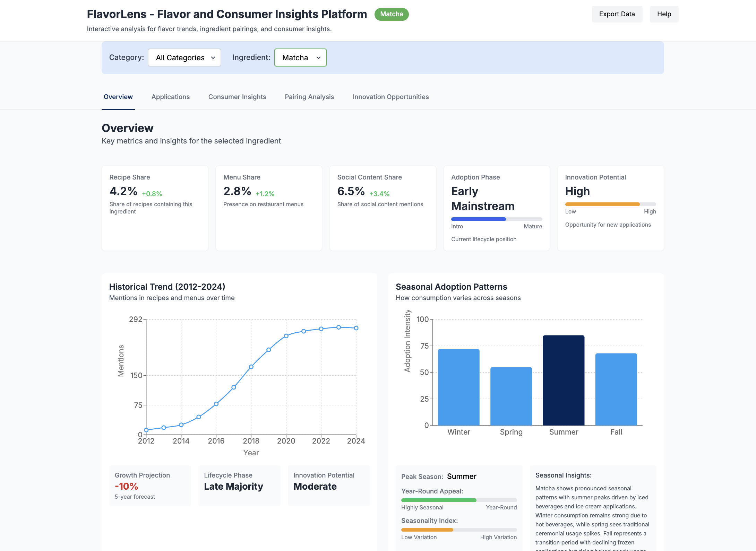The height and width of the screenshot is (551, 756).
Task: Click the 2020 data point on the trend line
Action: point(286,336)
